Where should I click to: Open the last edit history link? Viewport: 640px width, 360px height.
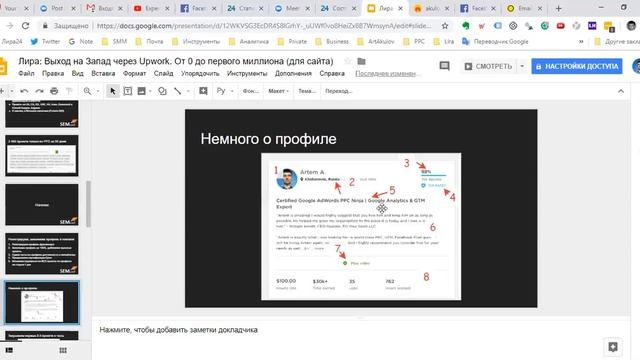coord(386,73)
